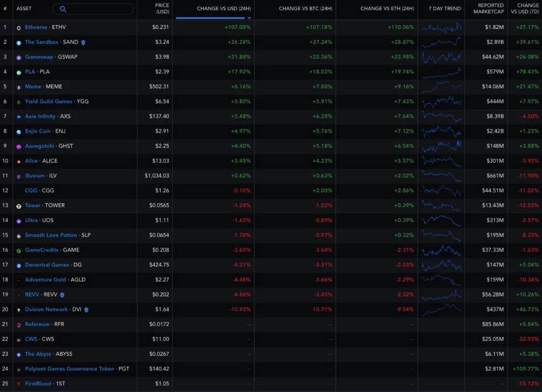Click the Refereum coin logo
This screenshot has width=542, height=392.
(x=19, y=325)
